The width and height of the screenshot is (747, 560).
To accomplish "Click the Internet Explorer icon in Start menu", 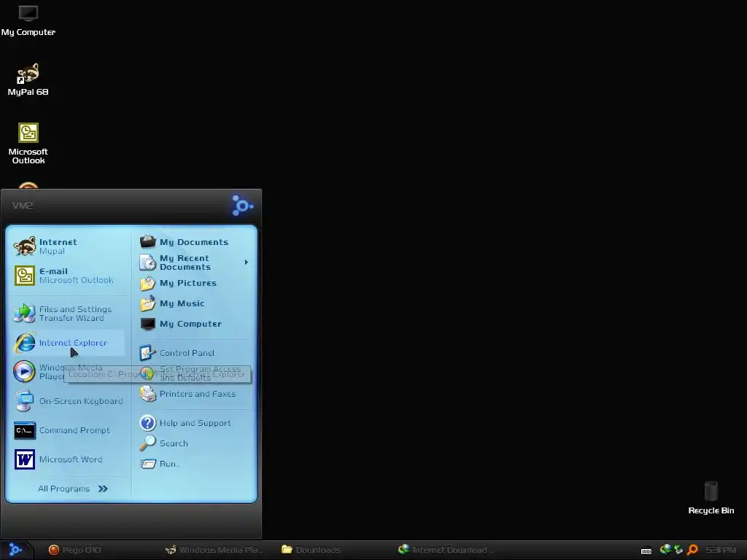I will tap(24, 343).
